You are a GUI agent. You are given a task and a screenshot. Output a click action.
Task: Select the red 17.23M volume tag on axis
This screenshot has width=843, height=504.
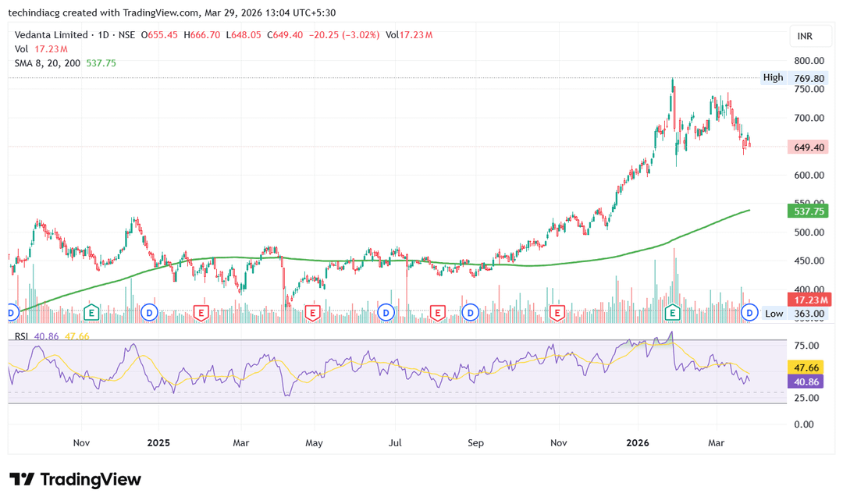(808, 300)
